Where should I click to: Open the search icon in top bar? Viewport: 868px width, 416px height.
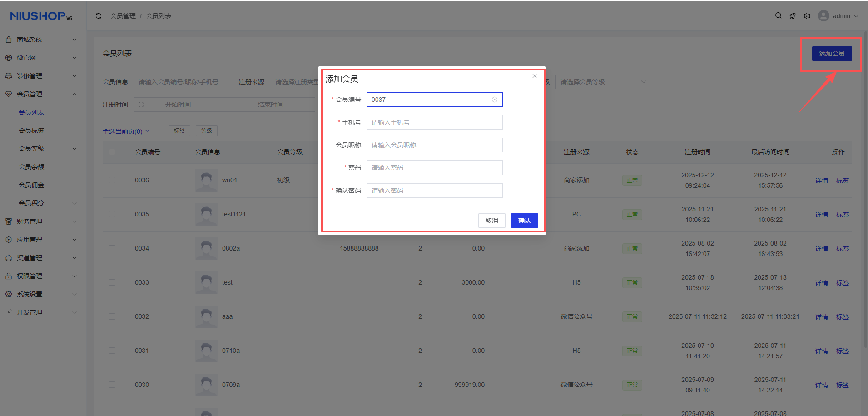tap(778, 16)
